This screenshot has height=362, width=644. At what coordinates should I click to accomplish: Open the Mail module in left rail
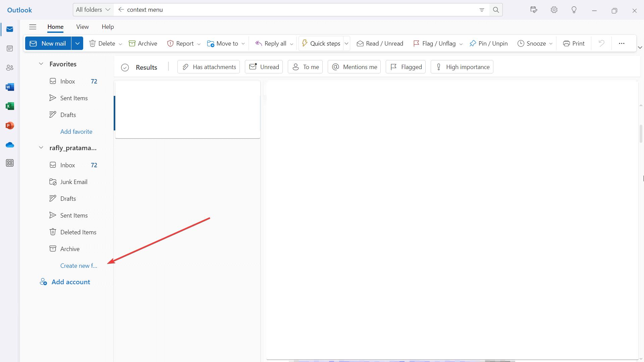[x=10, y=29]
